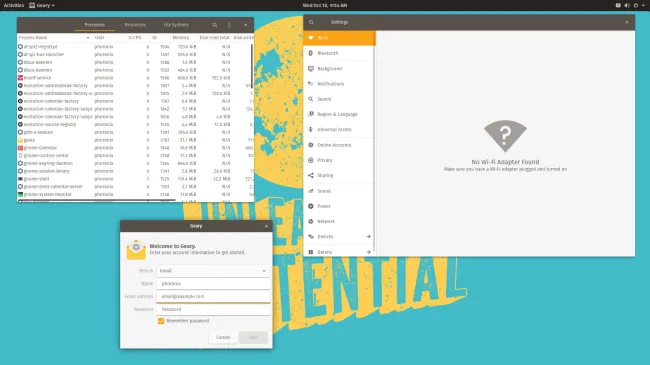Click the search icon in System Monitor header
The width and height of the screenshot is (650, 365).
click(x=215, y=25)
